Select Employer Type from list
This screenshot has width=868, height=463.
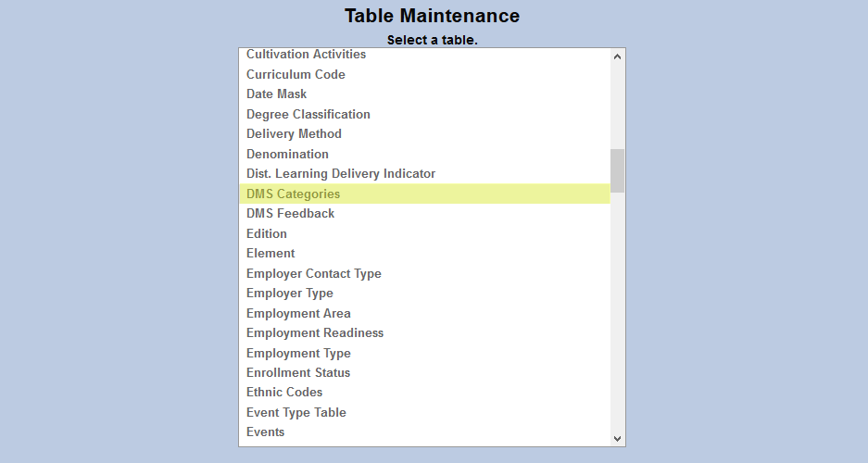pyautogui.click(x=289, y=294)
